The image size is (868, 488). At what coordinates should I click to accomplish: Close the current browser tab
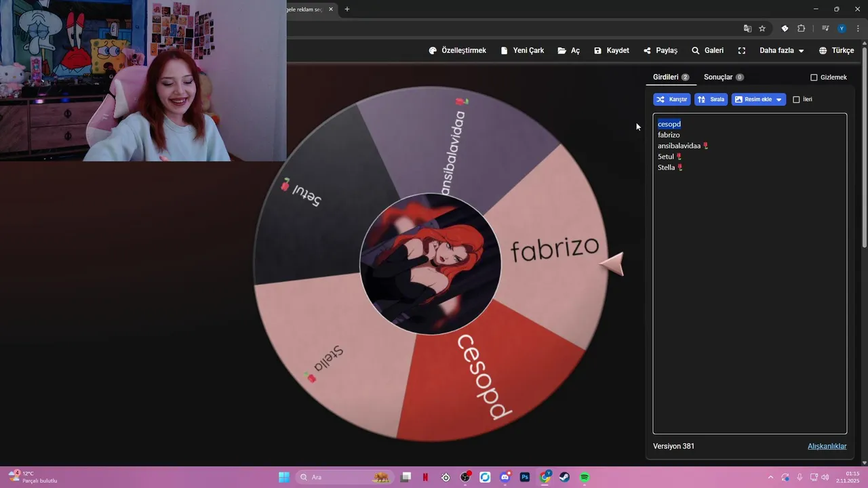click(331, 9)
